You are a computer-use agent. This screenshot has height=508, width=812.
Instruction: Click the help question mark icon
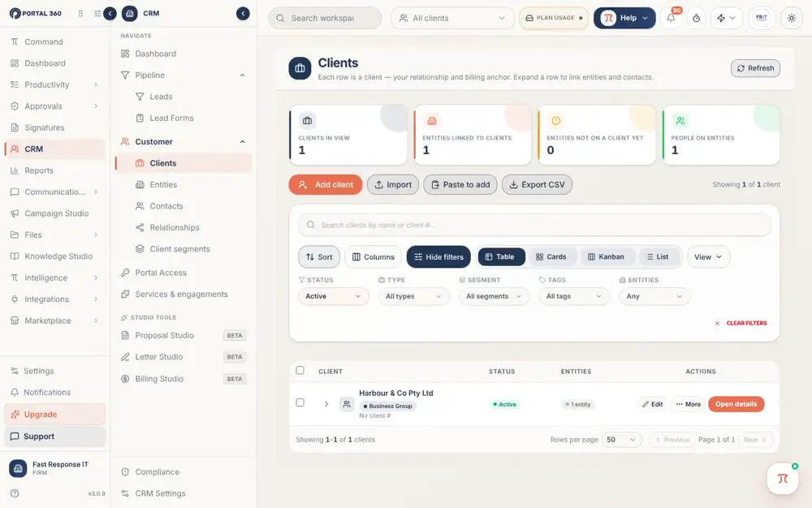tap(15, 493)
